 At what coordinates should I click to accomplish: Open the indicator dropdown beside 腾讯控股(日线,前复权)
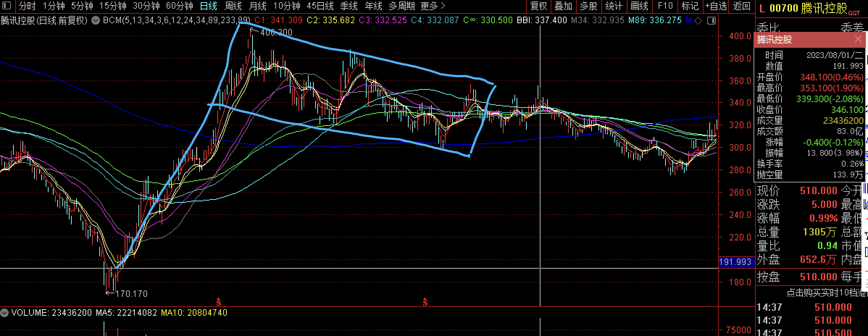point(96,20)
